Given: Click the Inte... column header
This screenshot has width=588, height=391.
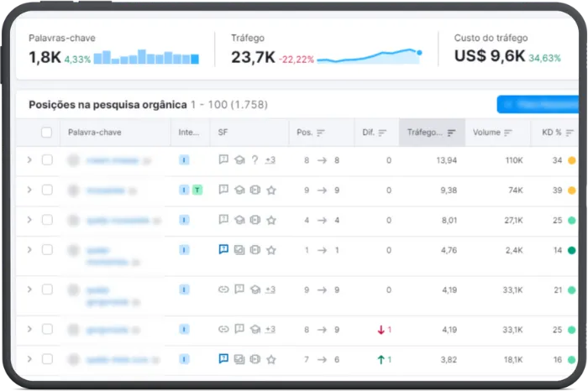Looking at the screenshot, I should click(189, 133).
